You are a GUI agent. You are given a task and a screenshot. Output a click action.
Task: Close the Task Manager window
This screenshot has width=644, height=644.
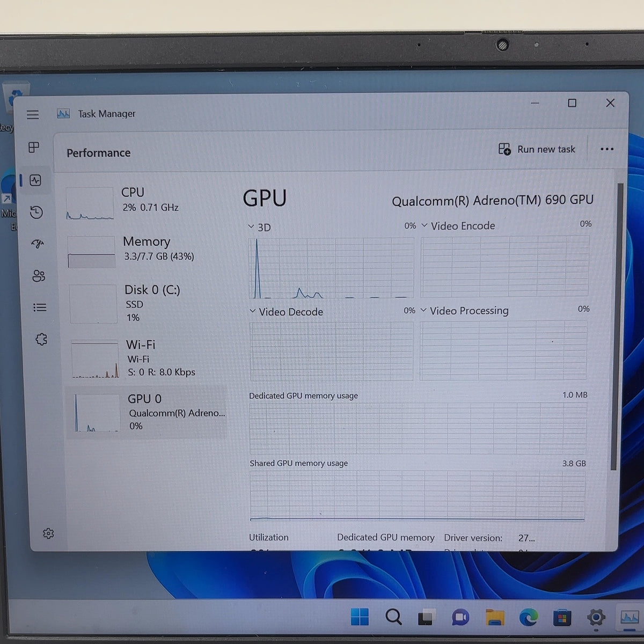coord(610,103)
